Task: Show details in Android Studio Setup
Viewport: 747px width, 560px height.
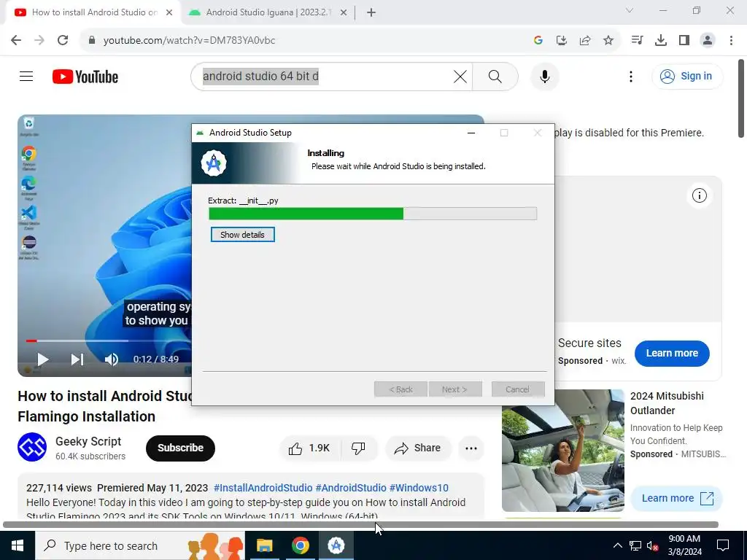Action: [242, 234]
